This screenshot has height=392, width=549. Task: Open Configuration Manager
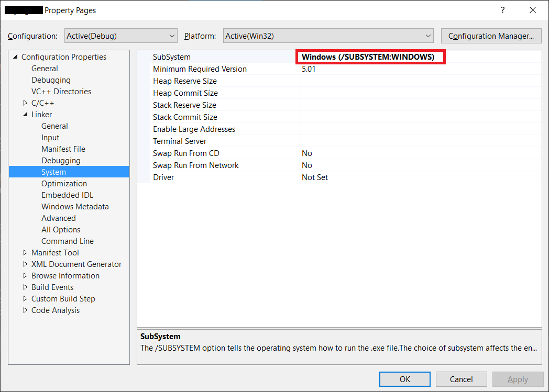pyautogui.click(x=491, y=36)
